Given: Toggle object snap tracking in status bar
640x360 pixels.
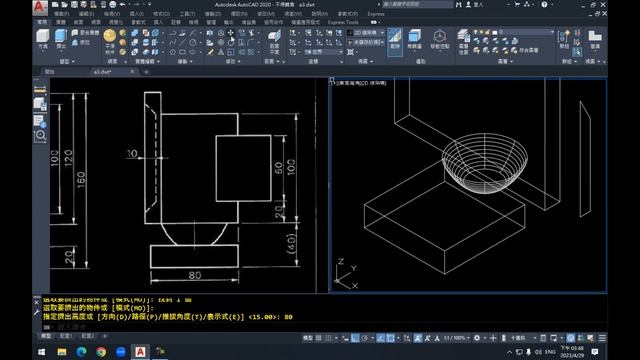Looking at the screenshot, I should (380, 338).
